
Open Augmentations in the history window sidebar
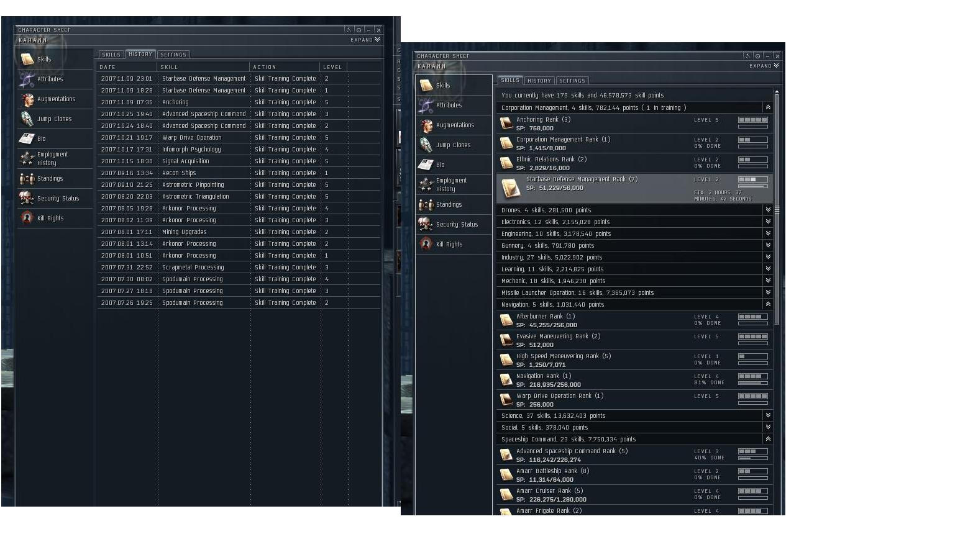(x=55, y=99)
